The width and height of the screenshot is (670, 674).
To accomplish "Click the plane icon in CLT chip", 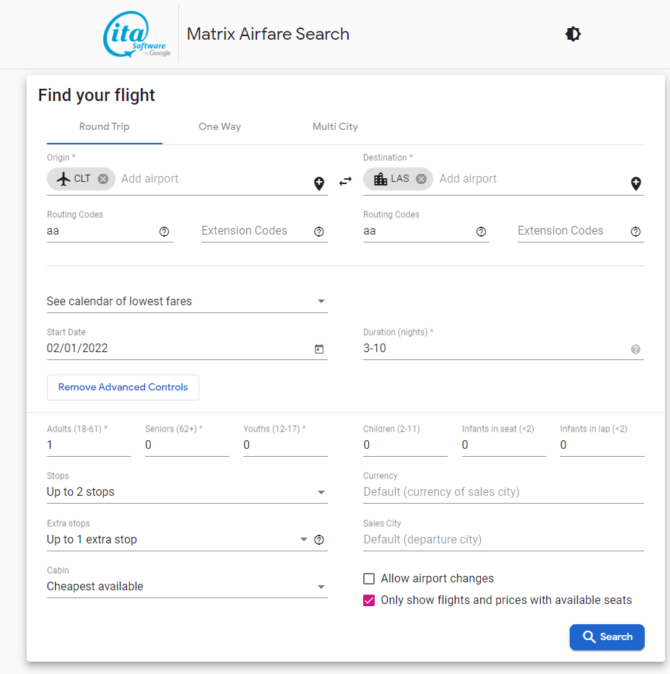I will [x=63, y=179].
